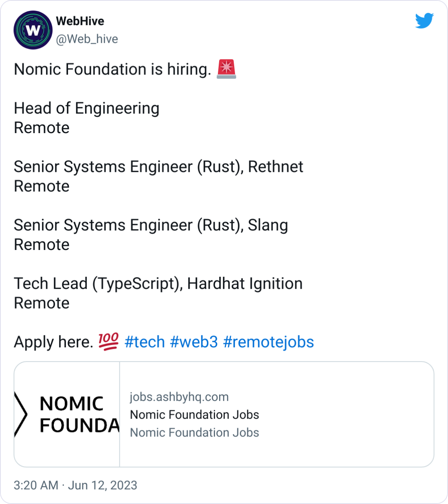
Task: Click the Nomic Foundation Jobs description text
Action: [x=194, y=432]
